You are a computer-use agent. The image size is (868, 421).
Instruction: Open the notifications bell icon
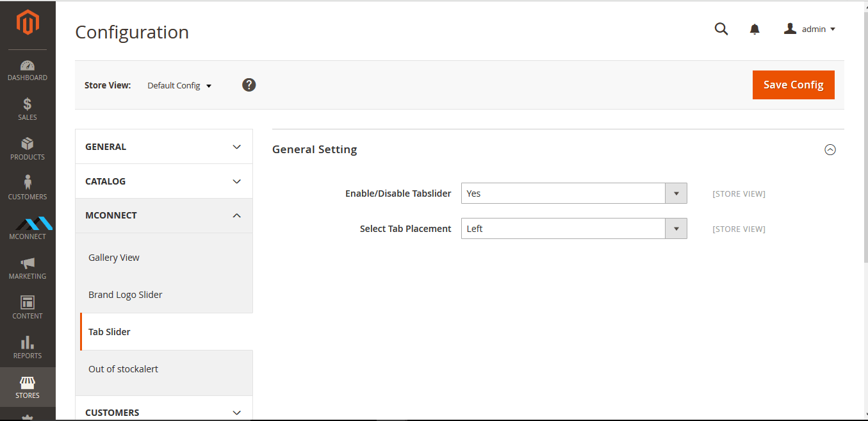(x=755, y=29)
